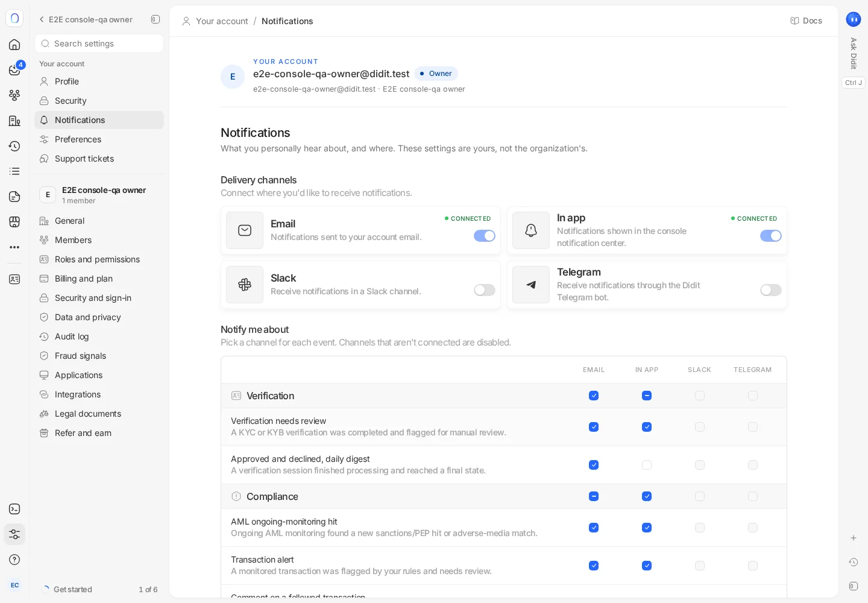
Task: Toggle In app for Verification group
Action: pyautogui.click(x=647, y=396)
